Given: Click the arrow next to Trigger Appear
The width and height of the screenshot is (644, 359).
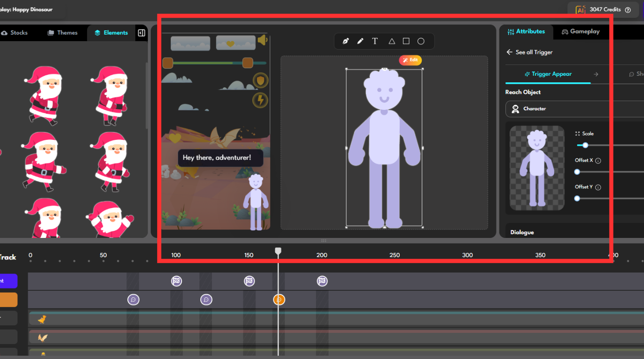Looking at the screenshot, I should point(596,74).
